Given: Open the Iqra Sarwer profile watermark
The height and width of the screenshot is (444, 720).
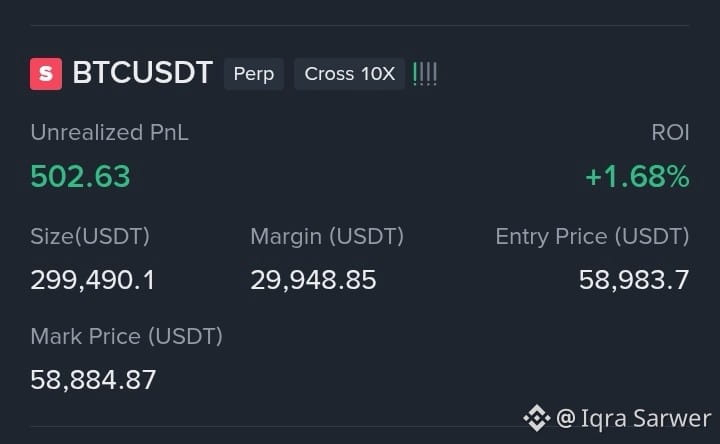Looking at the screenshot, I should click(634, 418).
